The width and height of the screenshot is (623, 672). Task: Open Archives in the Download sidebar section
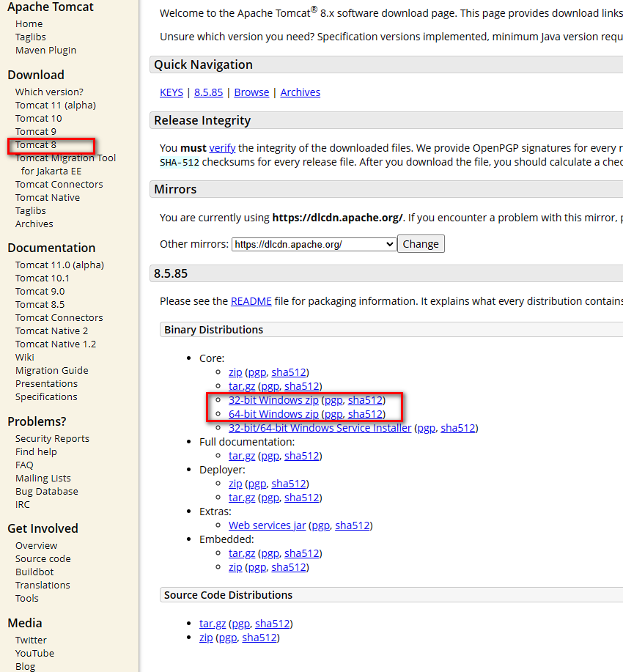pyautogui.click(x=34, y=224)
